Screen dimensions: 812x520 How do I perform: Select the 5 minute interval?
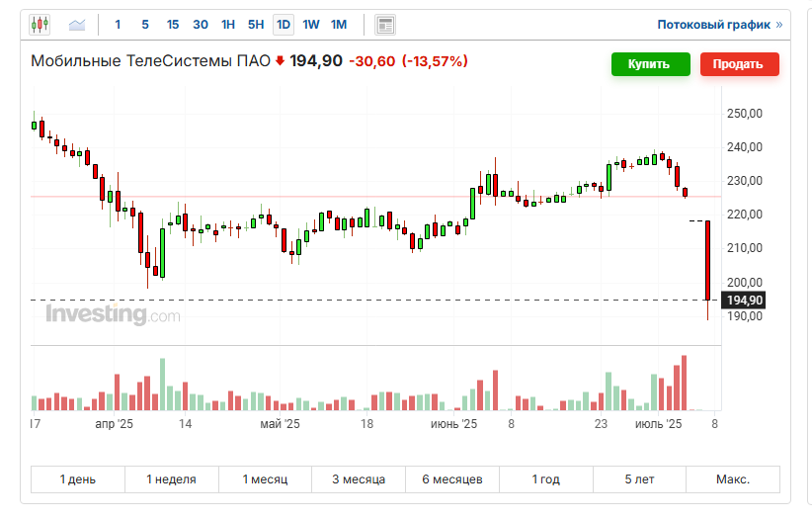click(145, 25)
